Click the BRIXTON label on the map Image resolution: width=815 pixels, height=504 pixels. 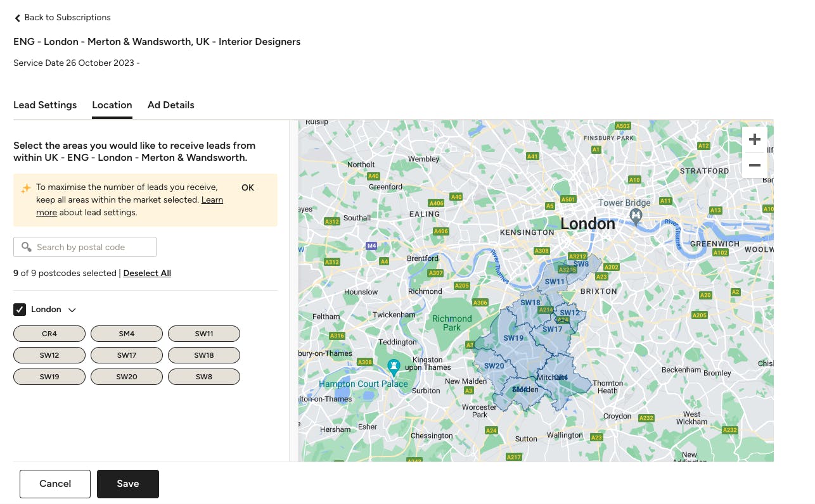tap(599, 291)
